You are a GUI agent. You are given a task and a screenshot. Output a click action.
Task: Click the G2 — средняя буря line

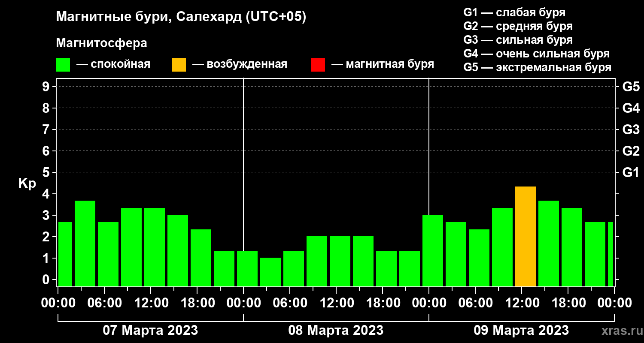[518, 26]
